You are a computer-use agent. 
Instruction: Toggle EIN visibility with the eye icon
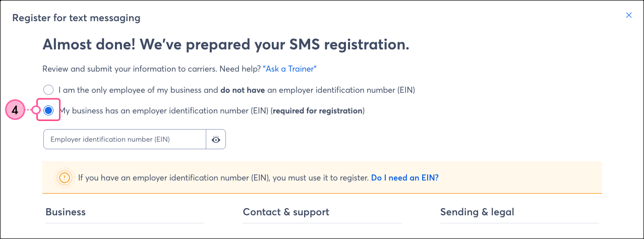pyautogui.click(x=216, y=140)
